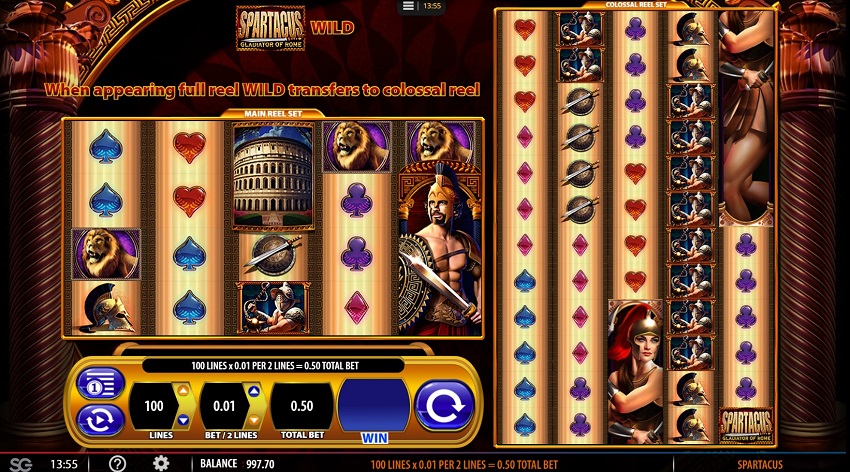Click the Colossal Reel Set tab label
This screenshot has height=472, width=850.
[x=636, y=4]
